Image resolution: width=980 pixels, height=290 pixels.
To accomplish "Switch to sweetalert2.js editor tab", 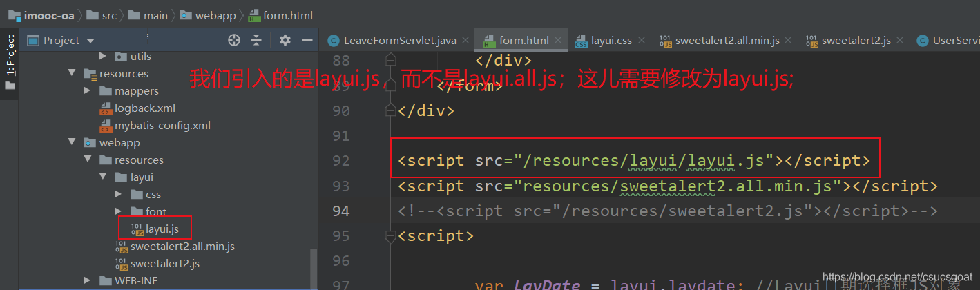I will click(x=847, y=40).
